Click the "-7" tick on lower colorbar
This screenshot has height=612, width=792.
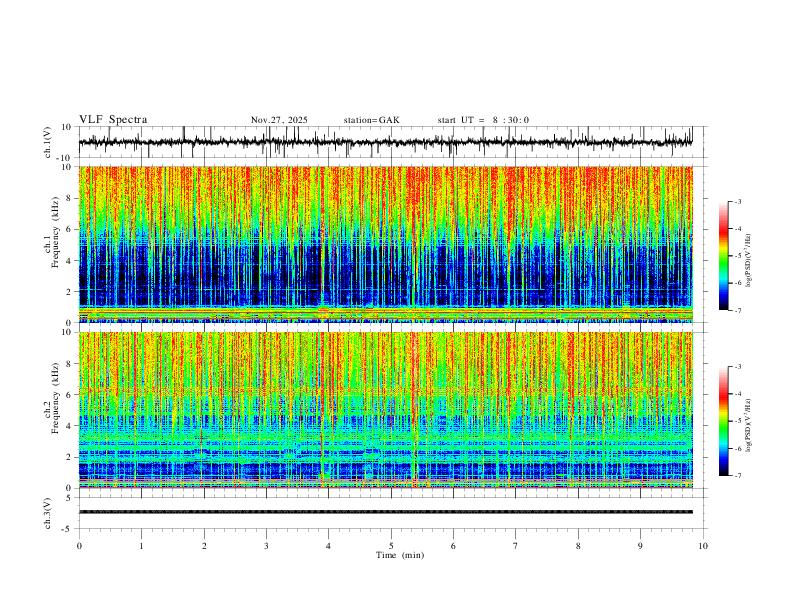click(x=738, y=476)
